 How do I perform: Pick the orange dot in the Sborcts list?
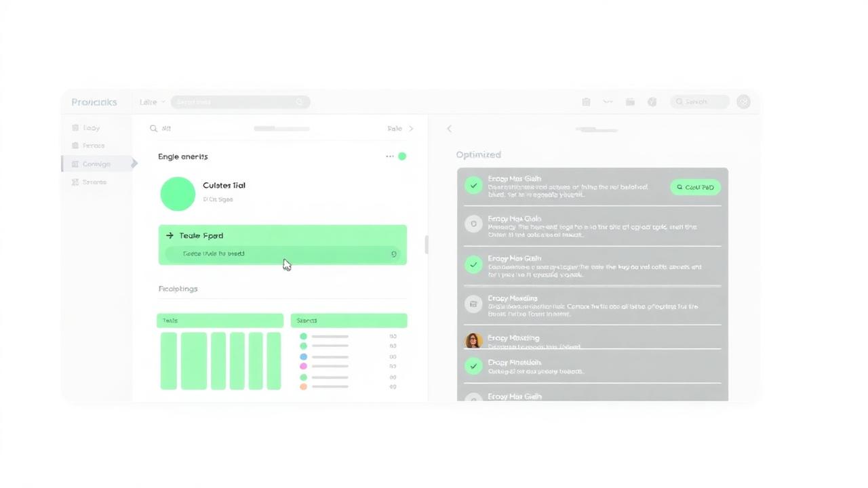[303, 386]
